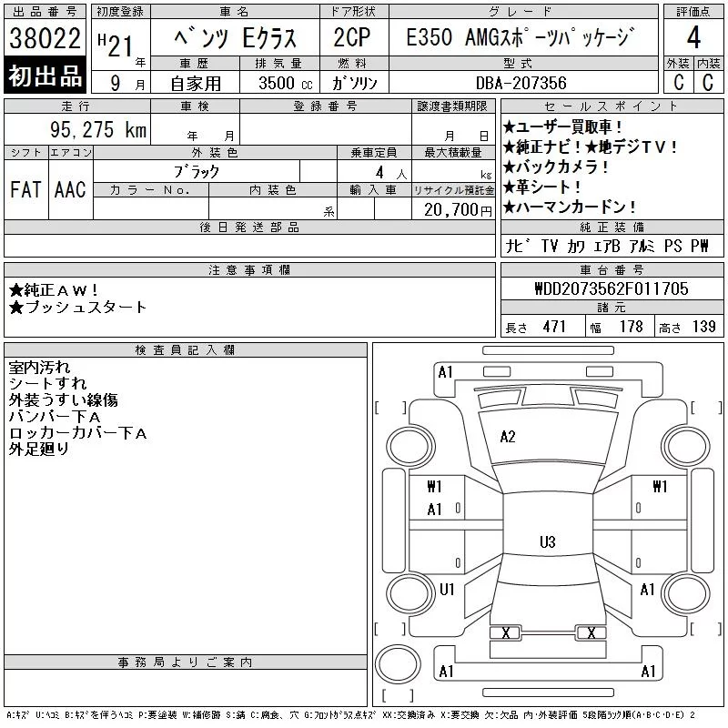Click the 評価点 header
Viewport: 728px width, 728px height.
[693, 12]
